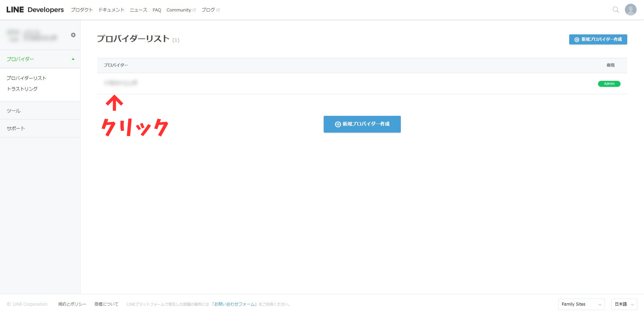Go to the ニュース page
644x314 pixels.
(x=139, y=10)
